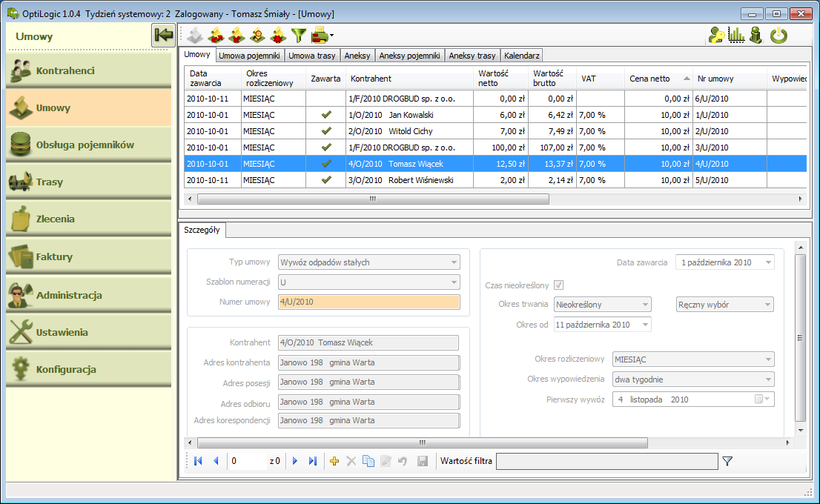The height and width of the screenshot is (504, 820).
Task: Click the green funnel filter icon
Action: pos(299,36)
